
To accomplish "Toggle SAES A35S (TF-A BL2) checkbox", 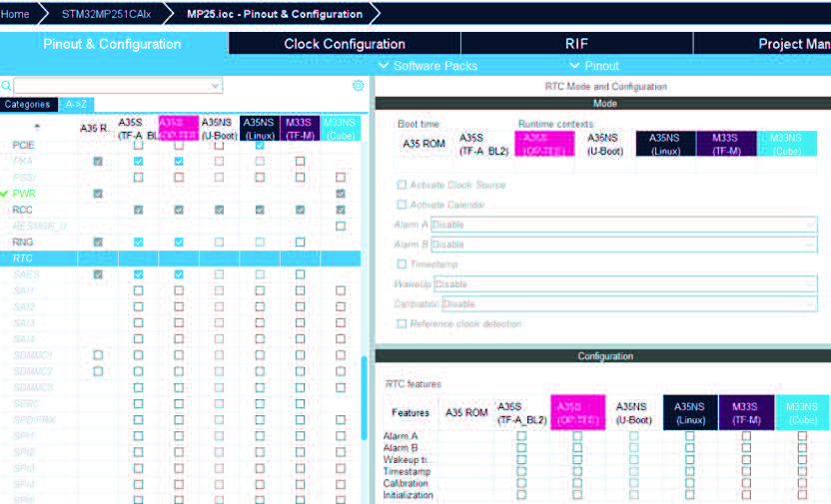I will coord(138,274).
